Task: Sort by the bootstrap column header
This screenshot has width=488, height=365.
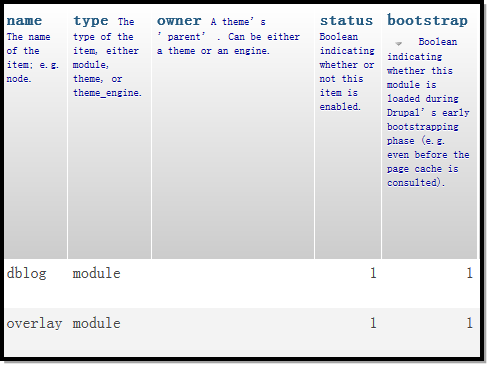Action: pyautogui.click(x=427, y=20)
